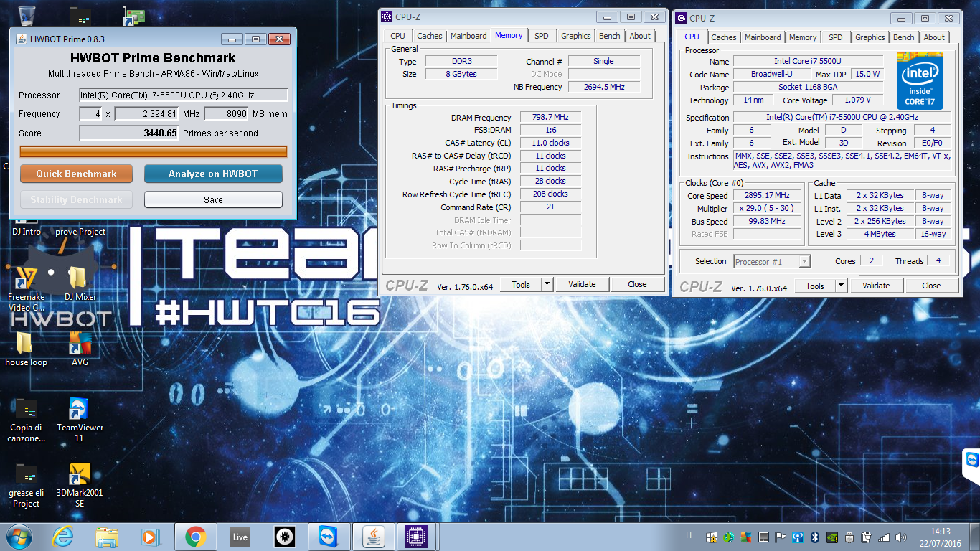Launch the AVG desktop shortcut
The width and height of the screenshot is (980, 551).
[x=80, y=350]
